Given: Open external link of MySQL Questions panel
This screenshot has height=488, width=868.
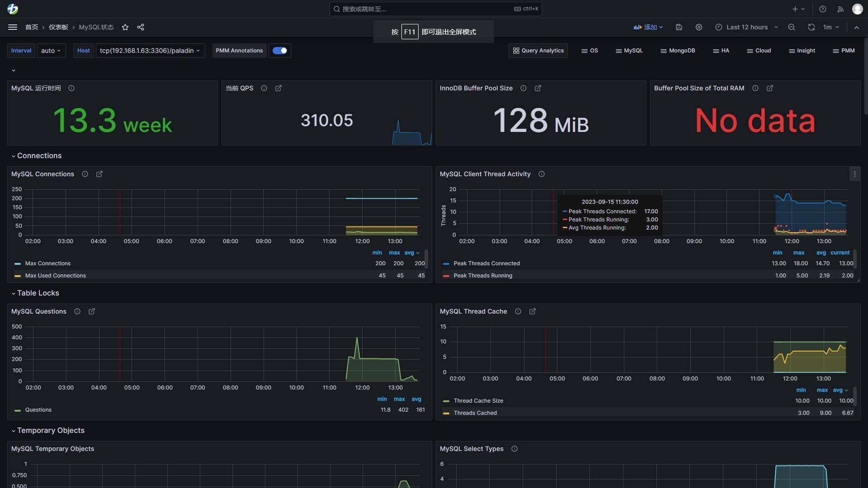Looking at the screenshot, I should 92,311.
